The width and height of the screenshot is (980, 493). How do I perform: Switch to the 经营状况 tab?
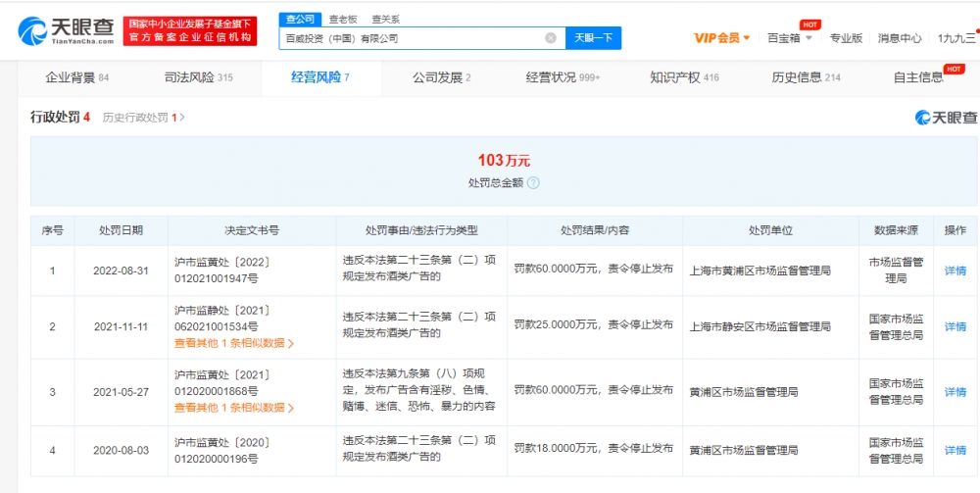click(x=563, y=78)
